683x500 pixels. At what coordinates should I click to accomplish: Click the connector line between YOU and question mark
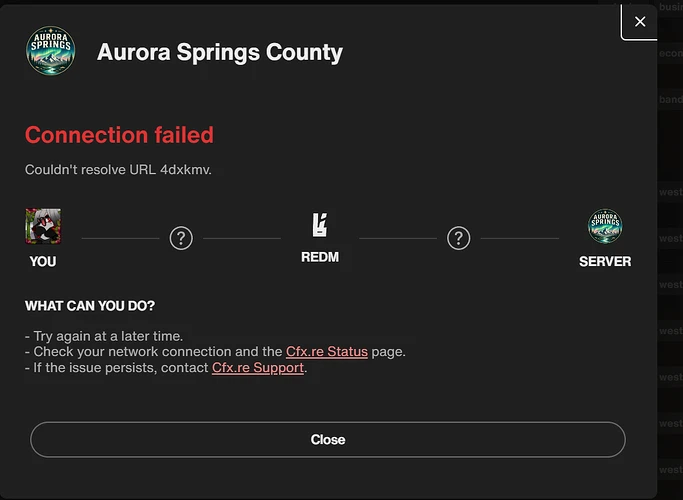click(x=121, y=238)
